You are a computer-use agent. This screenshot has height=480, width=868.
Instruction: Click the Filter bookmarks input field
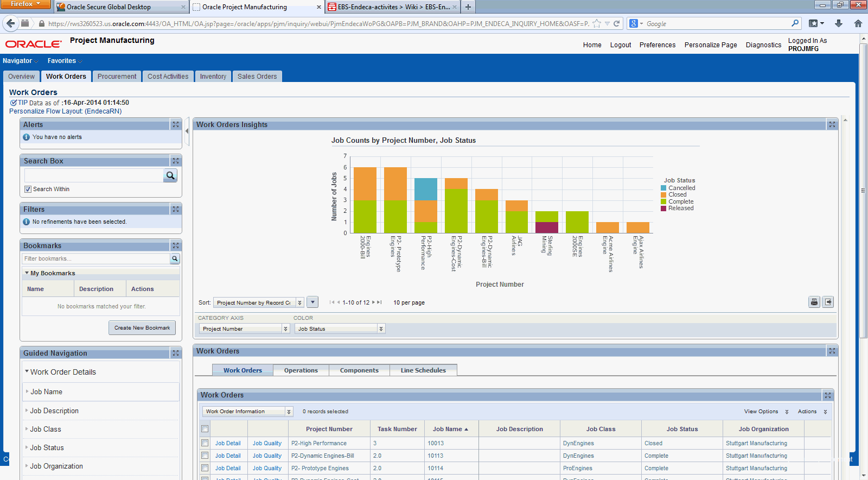click(96, 258)
